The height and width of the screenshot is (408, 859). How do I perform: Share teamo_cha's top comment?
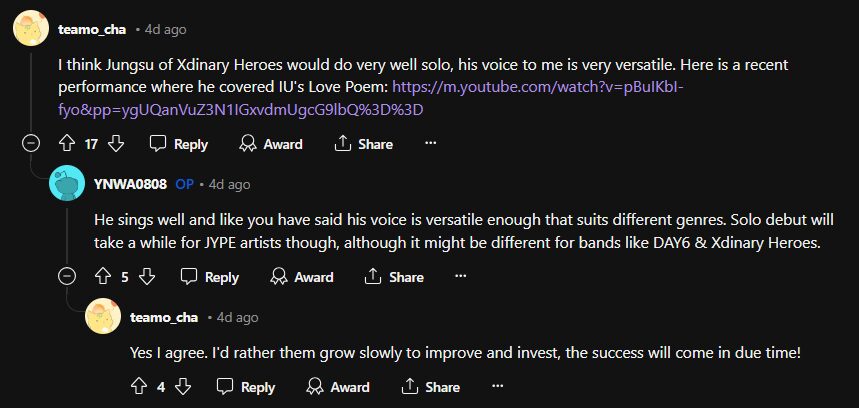click(x=363, y=144)
